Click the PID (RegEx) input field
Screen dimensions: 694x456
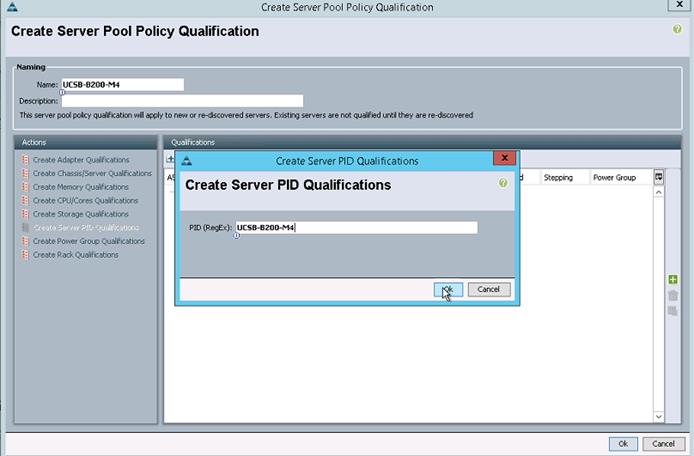tap(356, 228)
